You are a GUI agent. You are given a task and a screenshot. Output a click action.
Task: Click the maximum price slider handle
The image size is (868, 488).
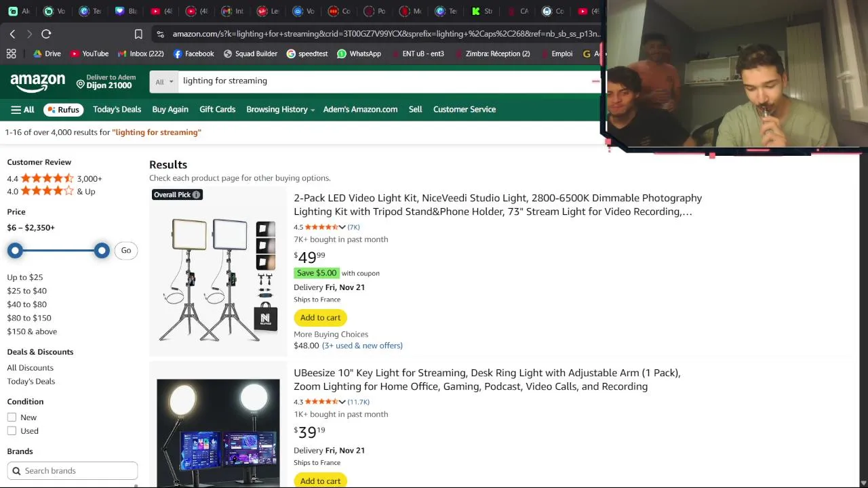102,251
